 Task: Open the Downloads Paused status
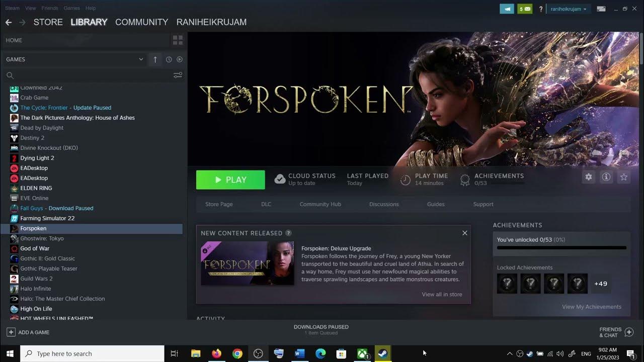click(x=321, y=329)
